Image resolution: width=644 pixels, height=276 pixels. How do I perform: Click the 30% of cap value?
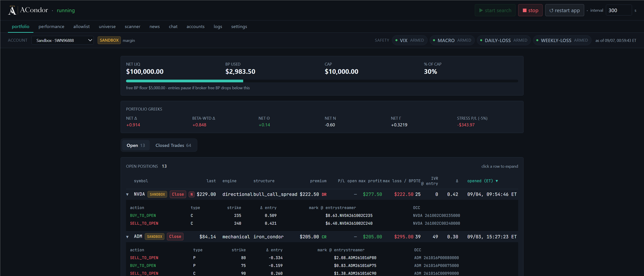[x=430, y=72]
